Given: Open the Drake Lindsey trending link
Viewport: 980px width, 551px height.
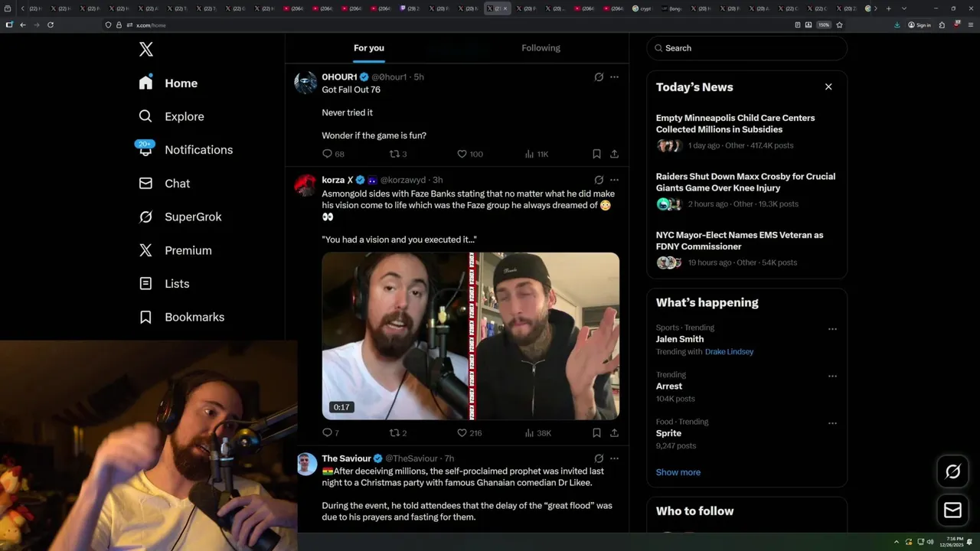Looking at the screenshot, I should 729,352.
